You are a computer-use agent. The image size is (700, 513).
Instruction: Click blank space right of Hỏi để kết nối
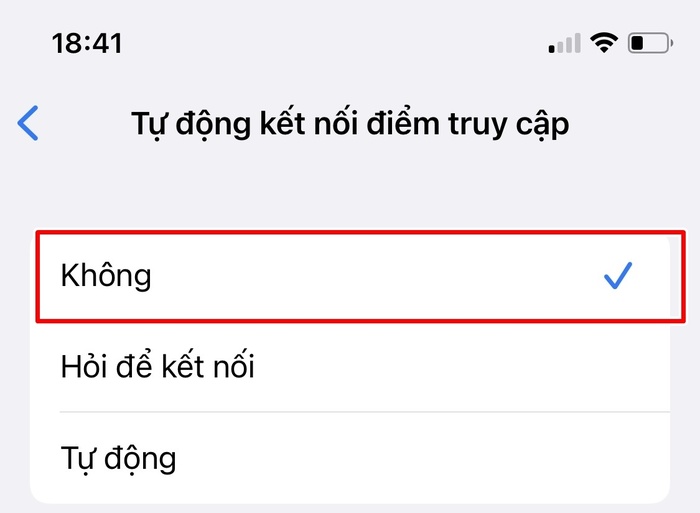click(x=480, y=367)
